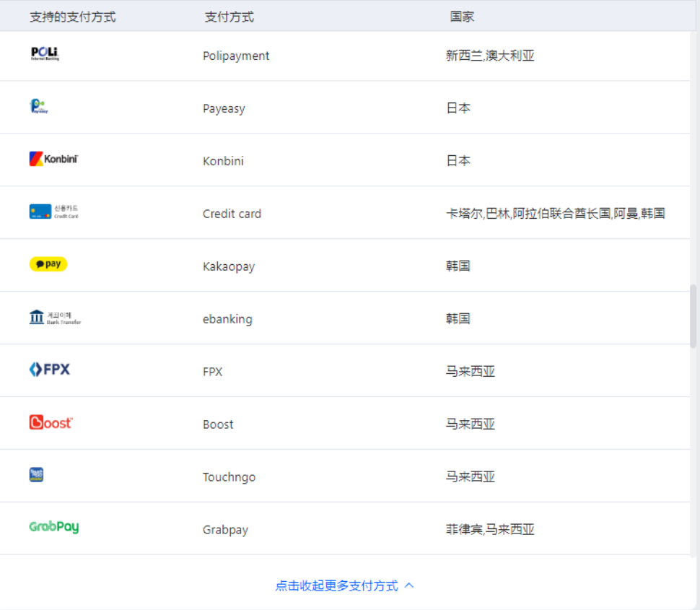The image size is (700, 610).
Task: Select the green GrabPay logo
Action: click(x=53, y=528)
